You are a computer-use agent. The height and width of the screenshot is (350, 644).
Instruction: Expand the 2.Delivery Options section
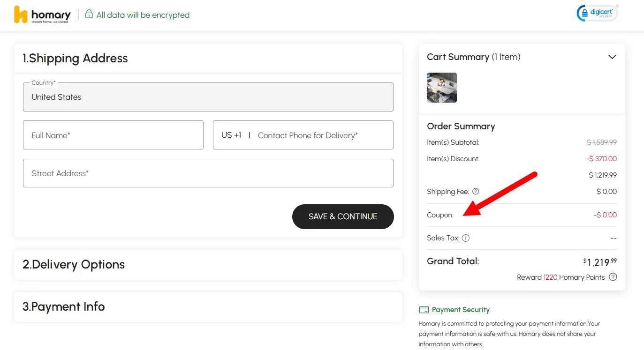click(x=208, y=265)
